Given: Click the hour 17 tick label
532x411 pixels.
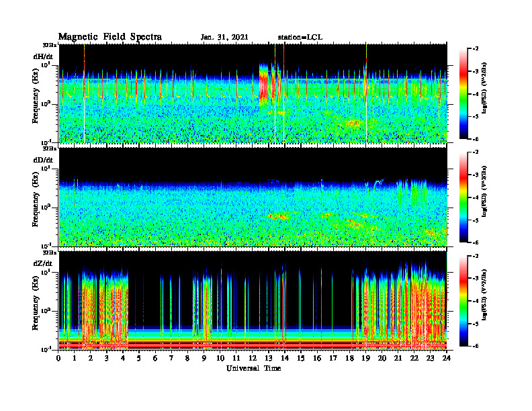Looking at the screenshot, I should (333, 358).
